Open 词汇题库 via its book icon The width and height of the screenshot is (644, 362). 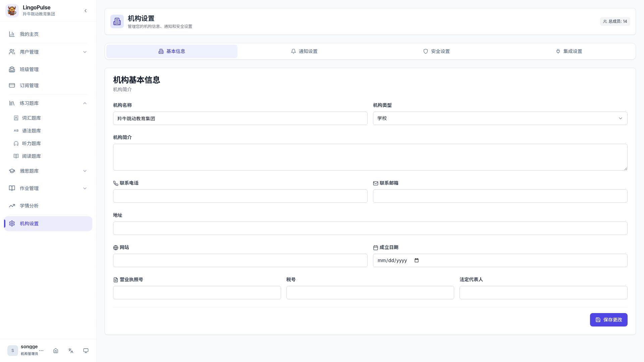pos(16,118)
